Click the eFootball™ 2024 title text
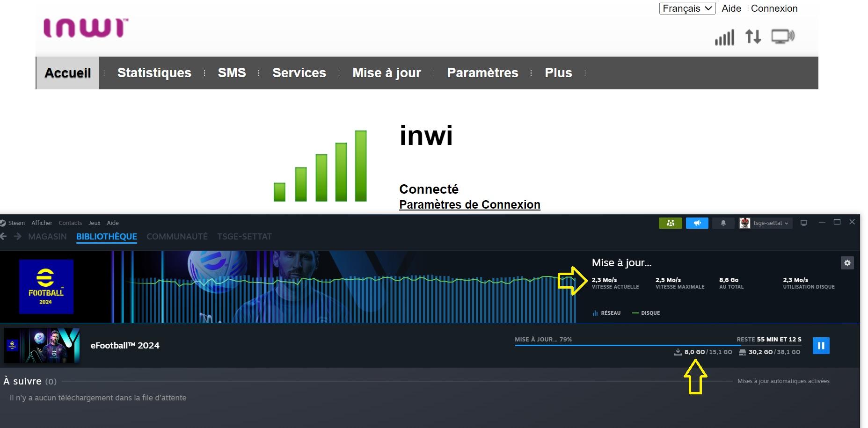This screenshot has height=428, width=868. coord(125,346)
